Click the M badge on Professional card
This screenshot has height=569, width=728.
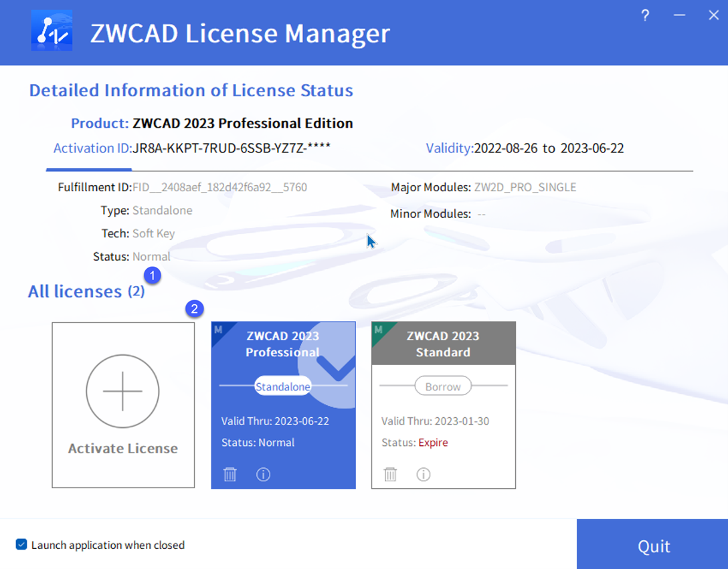tap(218, 330)
